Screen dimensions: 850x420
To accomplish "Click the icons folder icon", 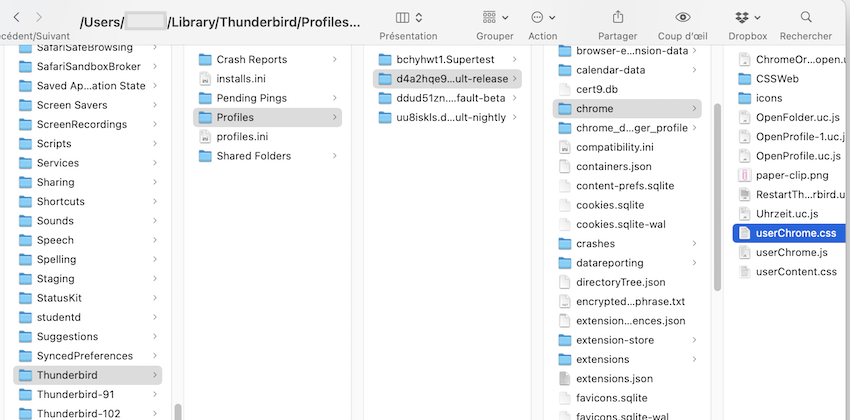I will [744, 98].
